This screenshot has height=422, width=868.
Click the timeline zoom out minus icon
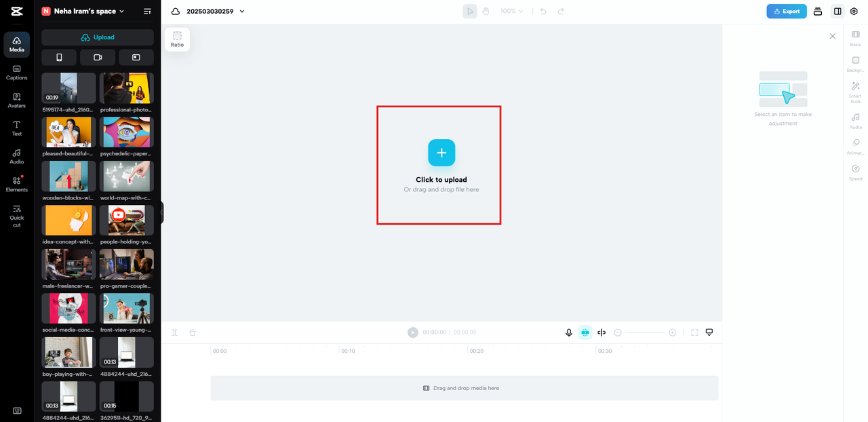point(618,332)
